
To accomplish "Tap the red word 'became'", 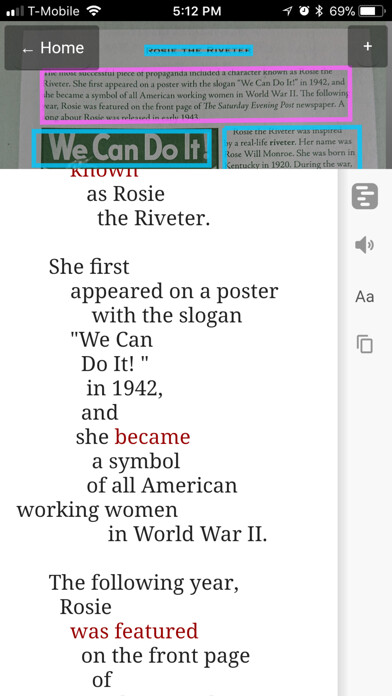I will 152,437.
